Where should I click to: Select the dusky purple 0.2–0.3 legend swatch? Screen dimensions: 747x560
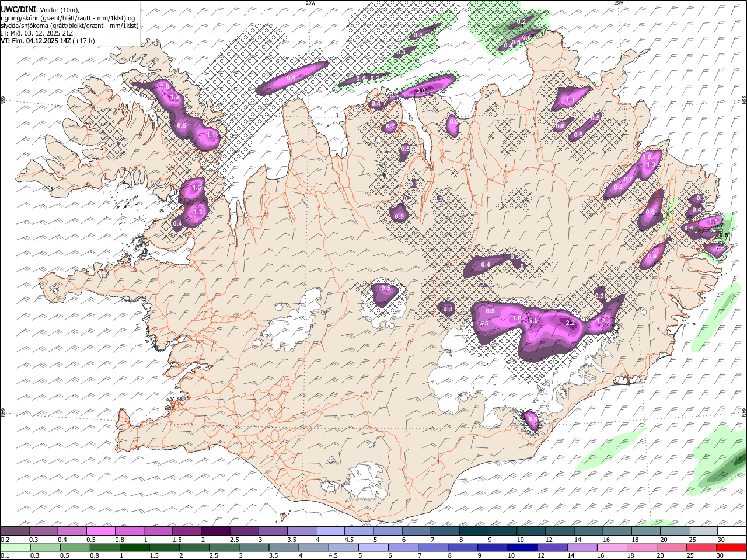pos(15,531)
